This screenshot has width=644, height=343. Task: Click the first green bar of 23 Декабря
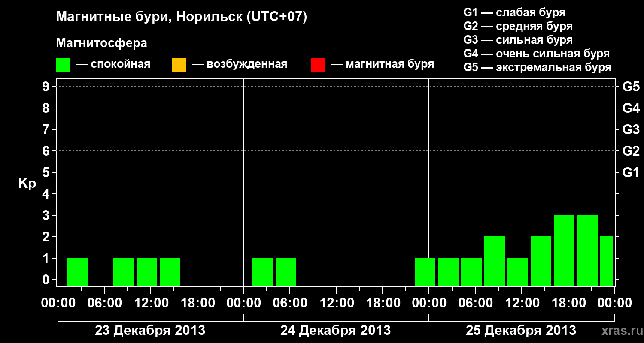pos(77,272)
